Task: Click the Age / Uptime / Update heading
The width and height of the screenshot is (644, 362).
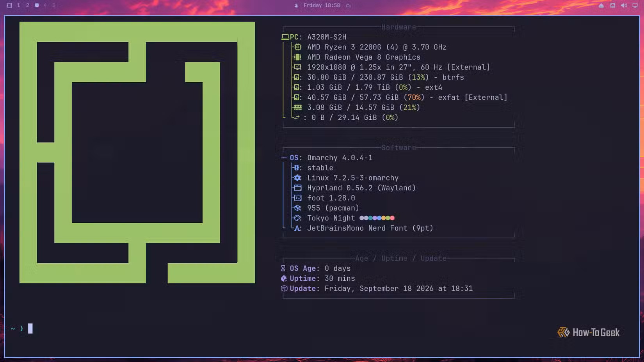Action: pyautogui.click(x=401, y=258)
